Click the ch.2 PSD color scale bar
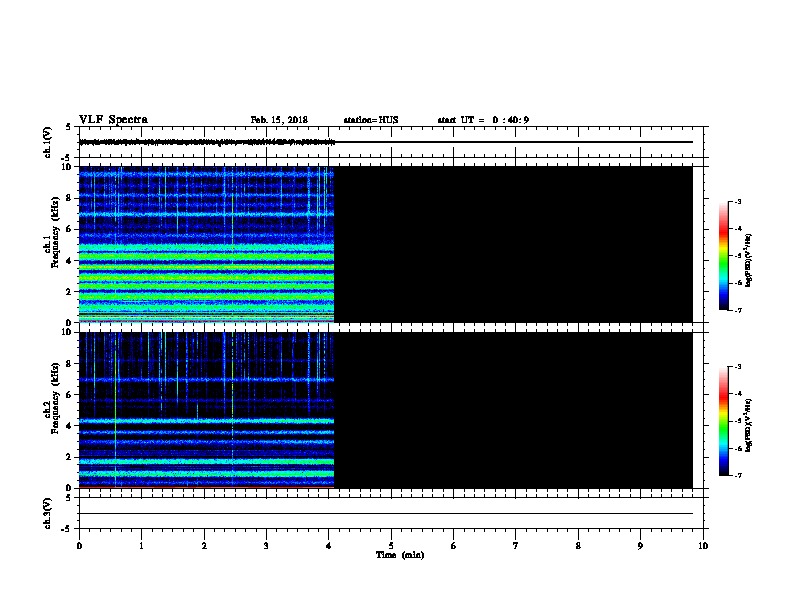The image size is (792, 612). pyautogui.click(x=724, y=421)
